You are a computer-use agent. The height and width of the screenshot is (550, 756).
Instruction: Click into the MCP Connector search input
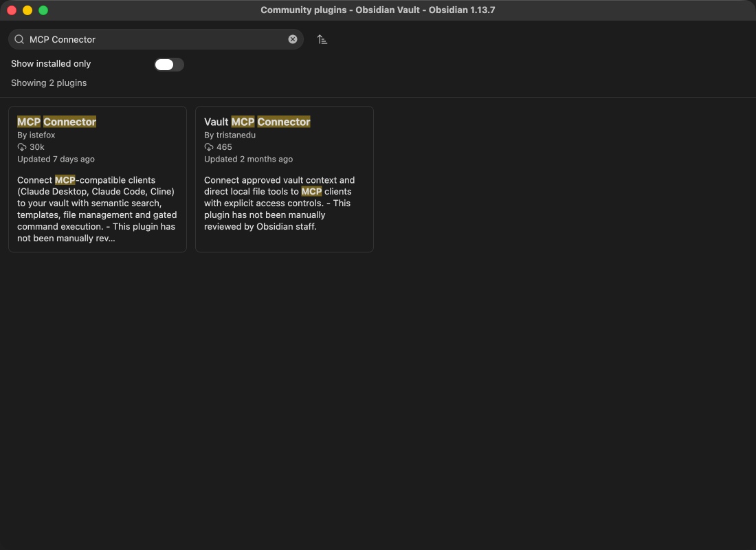tap(156, 40)
